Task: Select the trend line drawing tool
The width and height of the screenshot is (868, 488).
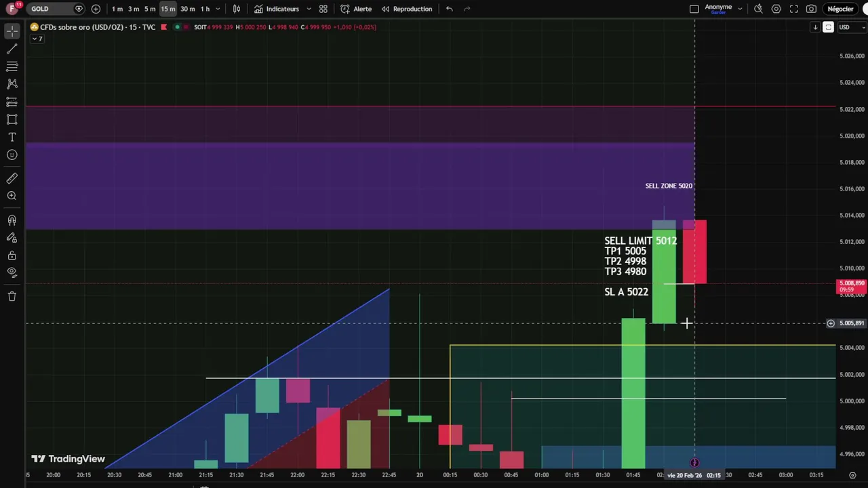Action: [12, 49]
